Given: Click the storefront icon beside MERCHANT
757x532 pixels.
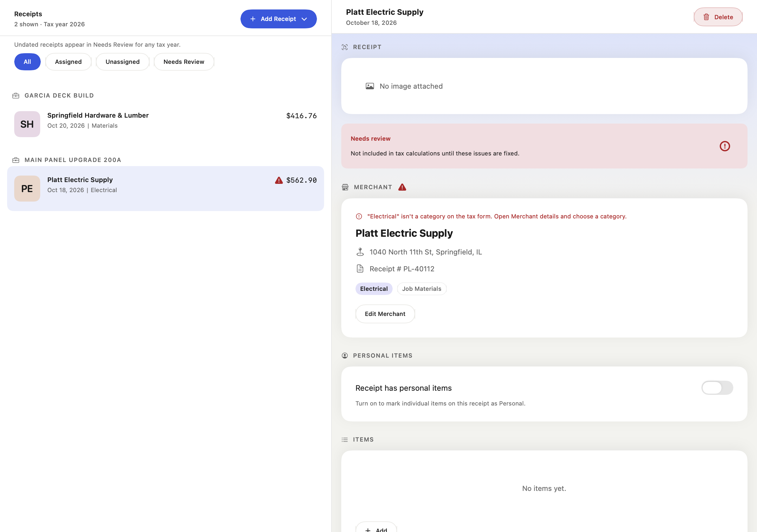Looking at the screenshot, I should tap(345, 187).
